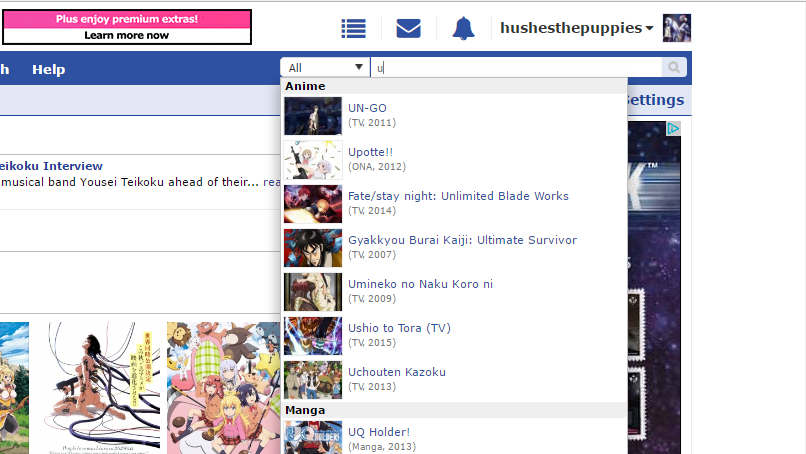Click the user profile avatar image
Image resolution: width=806 pixels, height=454 pixels.
pos(676,28)
